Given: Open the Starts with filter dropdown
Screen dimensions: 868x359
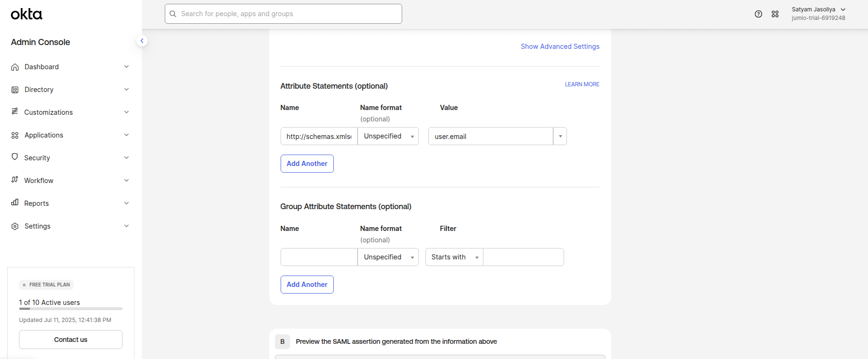Looking at the screenshot, I should point(454,257).
